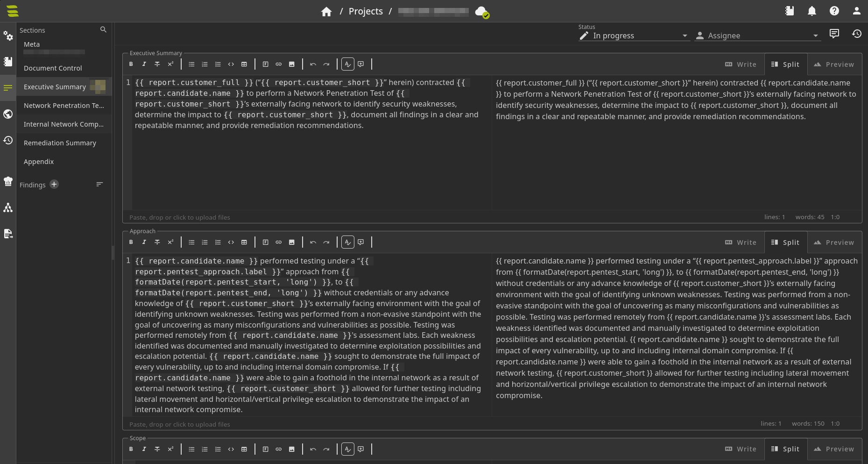Toggle spellcheck in Scope toolbar
The height and width of the screenshot is (464, 868).
coord(348,449)
